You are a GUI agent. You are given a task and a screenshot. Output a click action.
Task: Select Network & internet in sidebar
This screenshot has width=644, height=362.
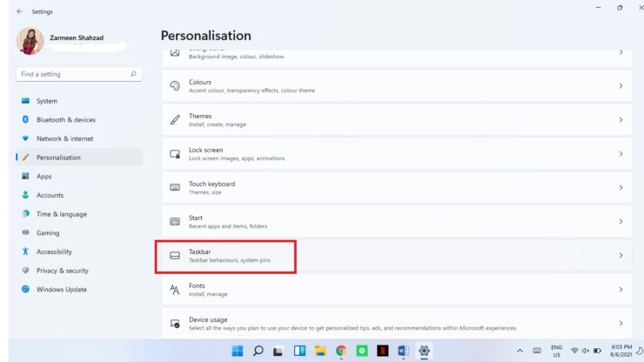point(64,138)
